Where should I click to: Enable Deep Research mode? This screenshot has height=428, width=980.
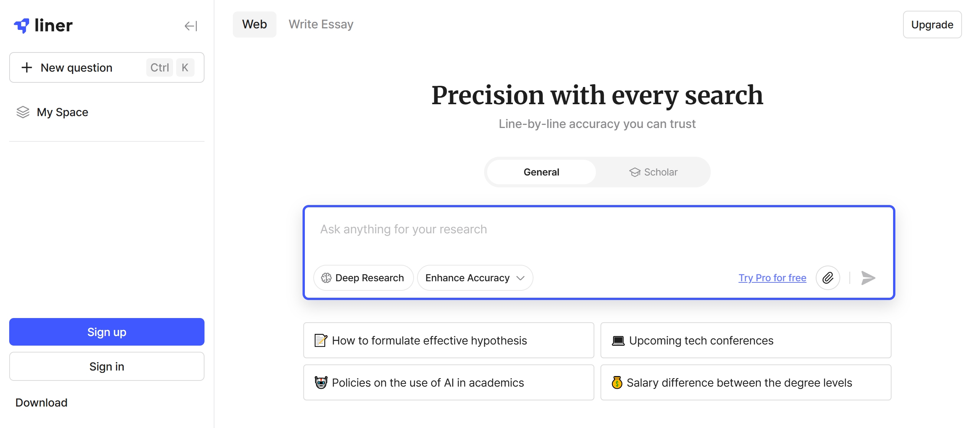pyautogui.click(x=363, y=278)
